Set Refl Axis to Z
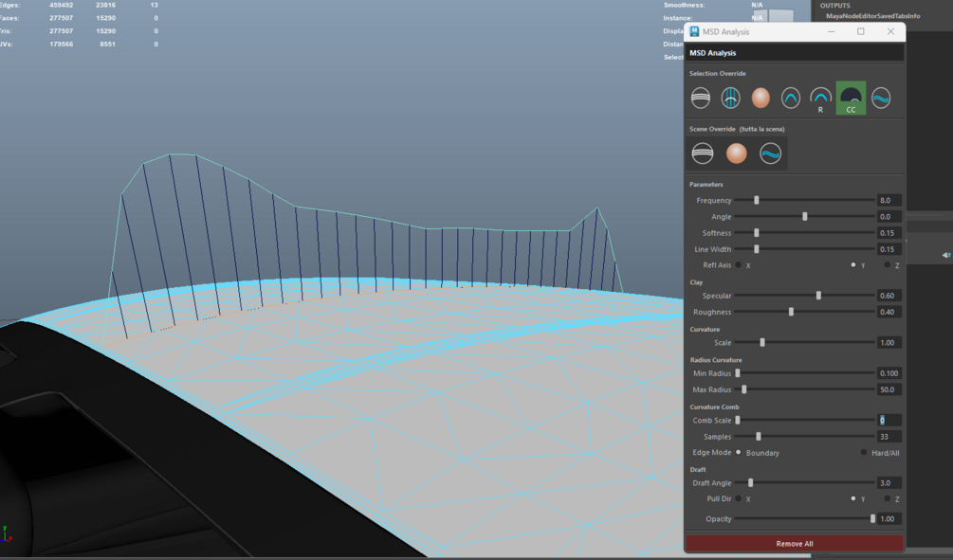 (x=888, y=264)
